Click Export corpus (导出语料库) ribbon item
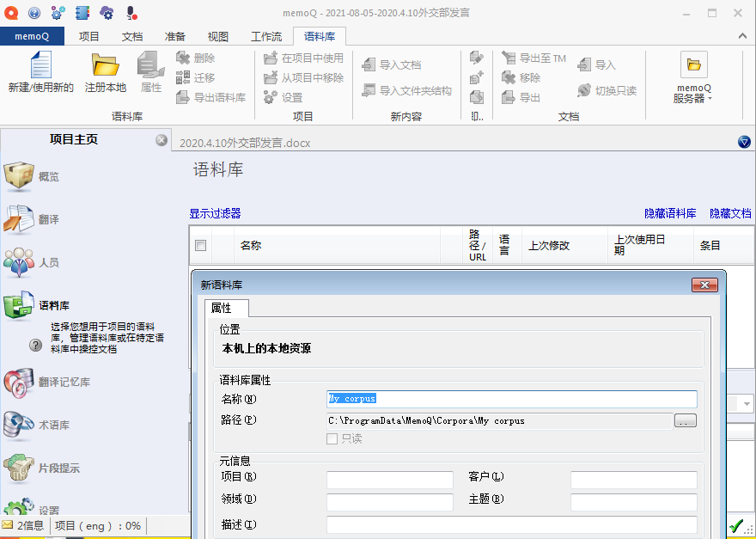The height and width of the screenshot is (539, 756). 211,97
